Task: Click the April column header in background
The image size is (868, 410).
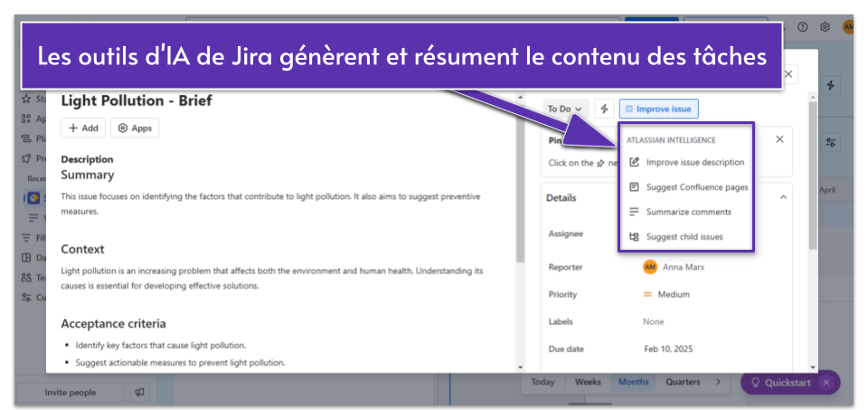Action: (x=827, y=189)
